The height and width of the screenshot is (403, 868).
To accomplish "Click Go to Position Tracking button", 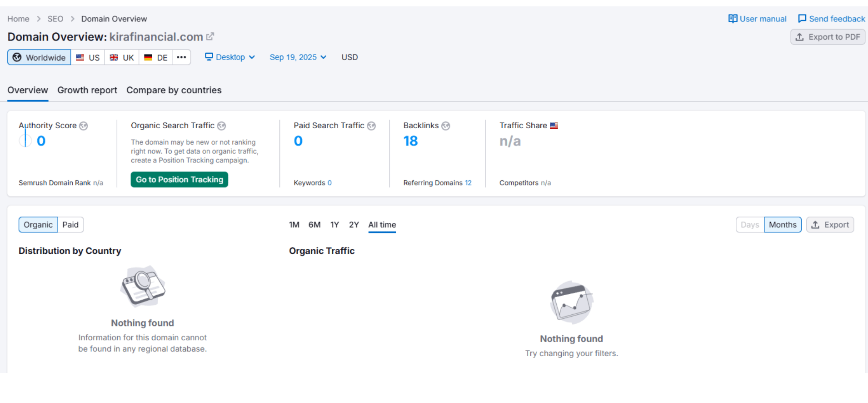I will coord(180,180).
